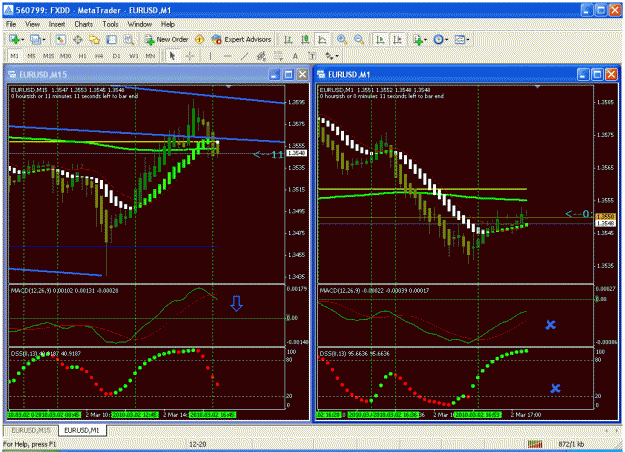The image size is (625, 452).
Task: Zoom out of the chart
Action: click(x=359, y=39)
